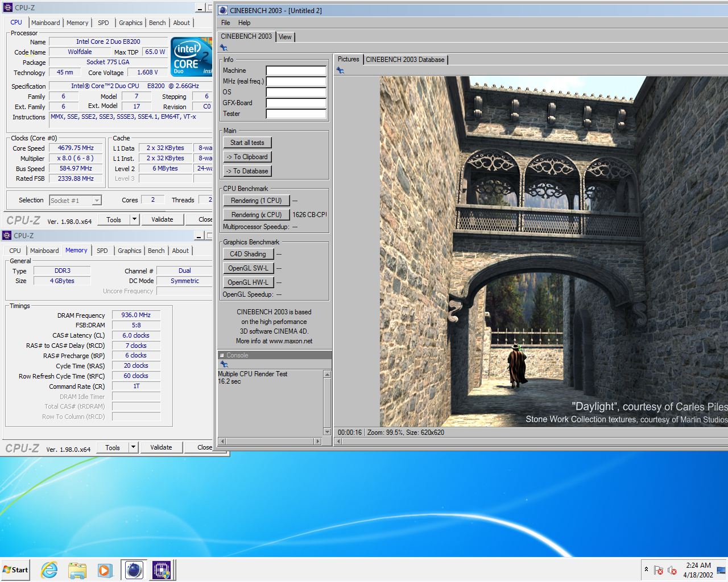Open Tools dropdown arrow in lower CPU-Z
Viewport: 728px width, 582px height.
(133, 447)
